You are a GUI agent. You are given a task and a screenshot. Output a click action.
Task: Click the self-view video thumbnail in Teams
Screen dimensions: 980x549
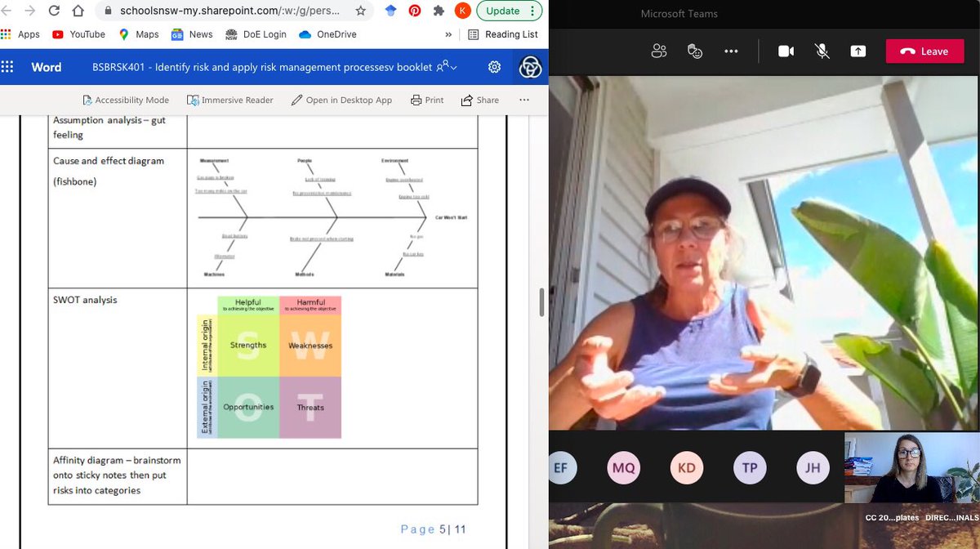911,467
